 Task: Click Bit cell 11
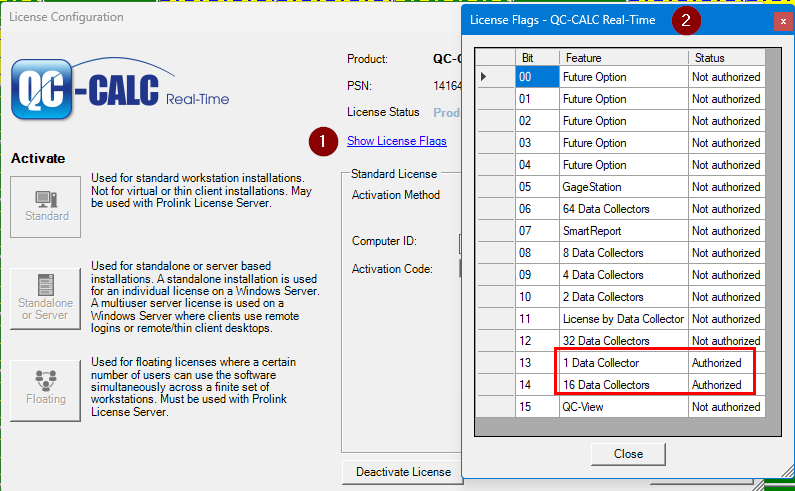coord(537,319)
